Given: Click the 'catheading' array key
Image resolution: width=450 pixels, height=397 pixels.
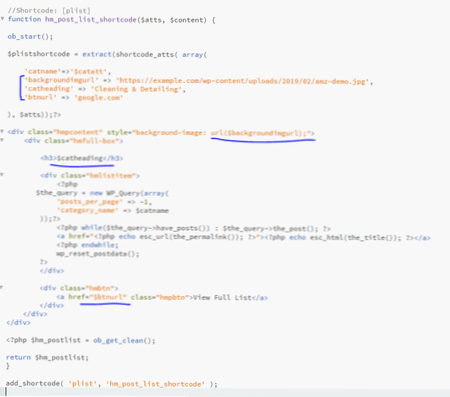Looking at the screenshot, I should click(x=49, y=89).
